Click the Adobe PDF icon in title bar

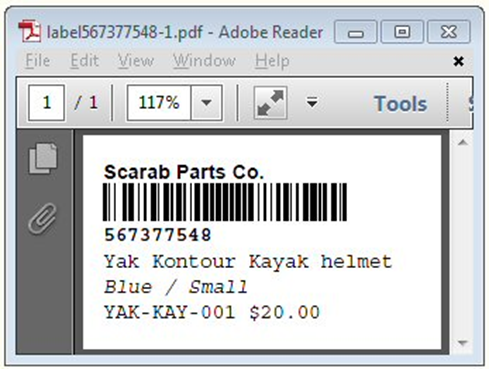[30, 32]
